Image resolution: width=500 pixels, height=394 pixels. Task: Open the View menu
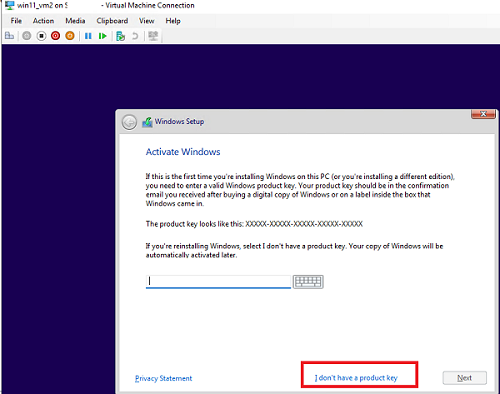tap(146, 21)
